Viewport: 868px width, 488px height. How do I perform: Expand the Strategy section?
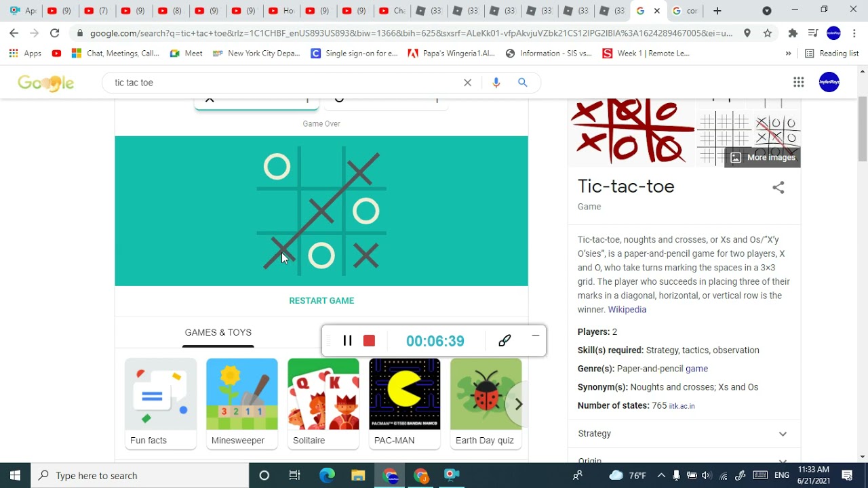coord(684,434)
